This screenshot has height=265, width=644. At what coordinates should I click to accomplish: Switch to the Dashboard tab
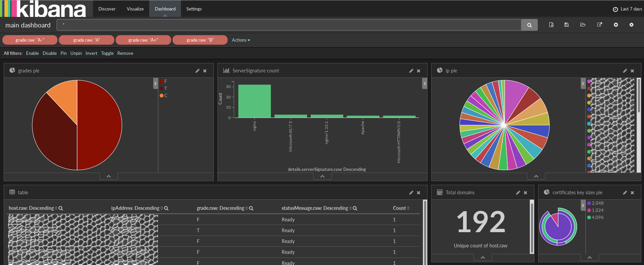(x=165, y=9)
